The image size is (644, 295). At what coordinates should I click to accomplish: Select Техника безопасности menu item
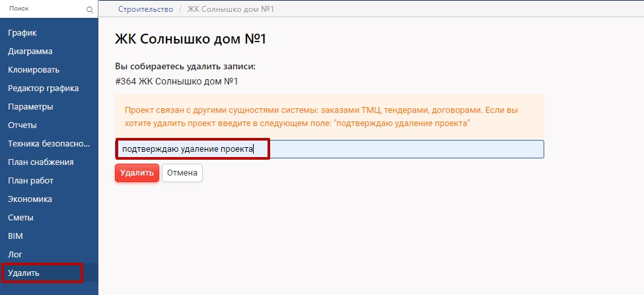[48, 144]
